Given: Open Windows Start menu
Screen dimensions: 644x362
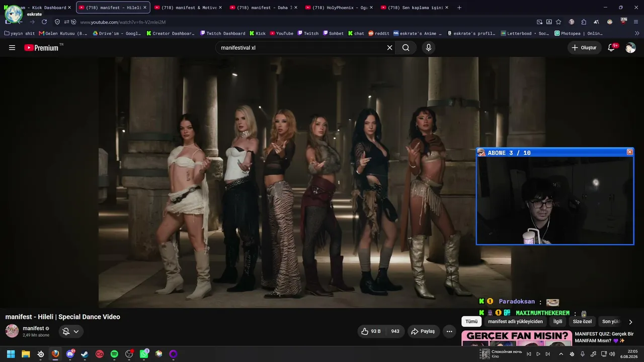Looking at the screenshot, I should tap(11, 354).
